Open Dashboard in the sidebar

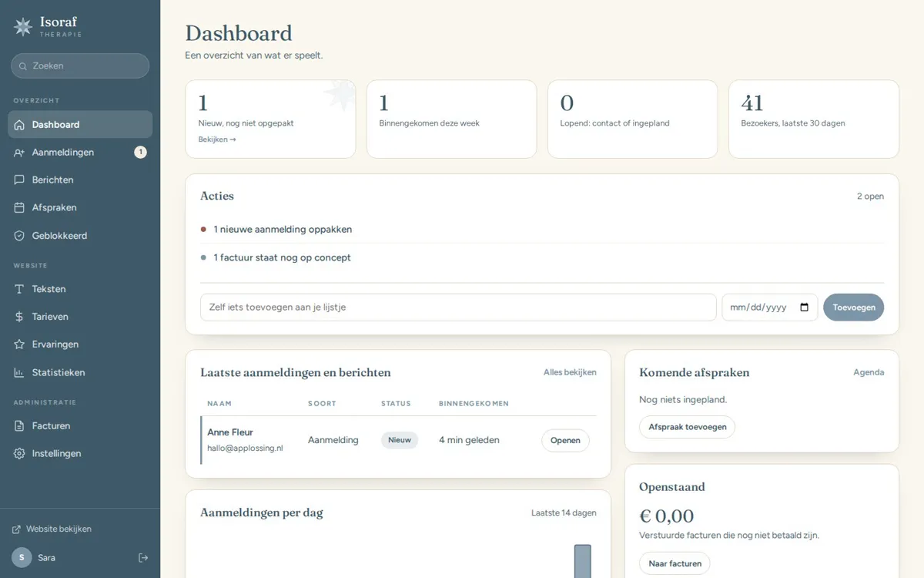80,125
